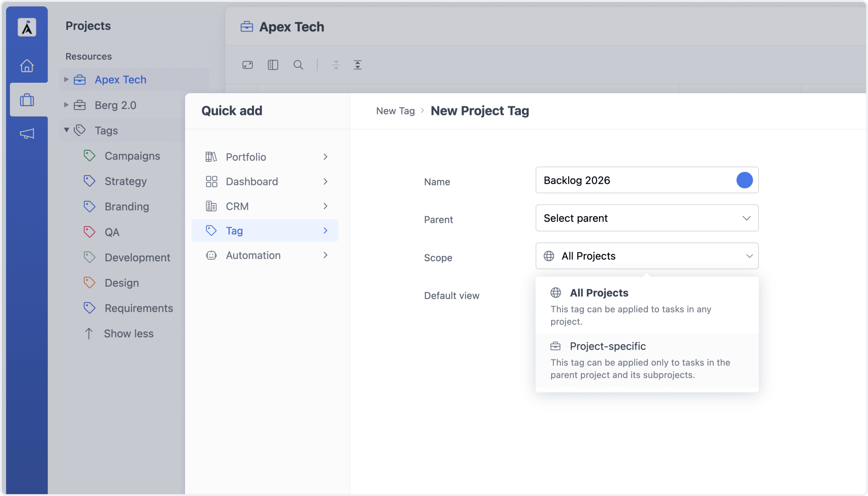This screenshot has height=496, width=868.
Task: Click the app logo at top left
Action: tap(27, 27)
